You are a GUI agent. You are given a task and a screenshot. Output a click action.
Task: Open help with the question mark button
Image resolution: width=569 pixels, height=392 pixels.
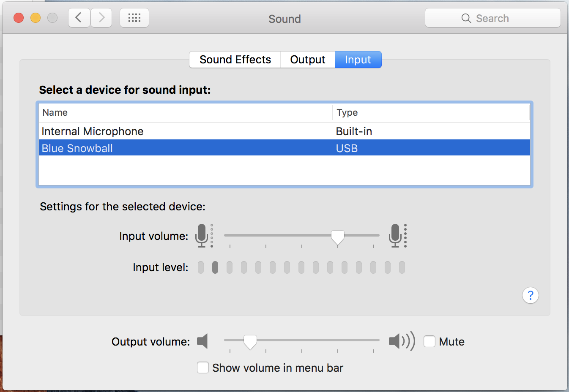[531, 295]
